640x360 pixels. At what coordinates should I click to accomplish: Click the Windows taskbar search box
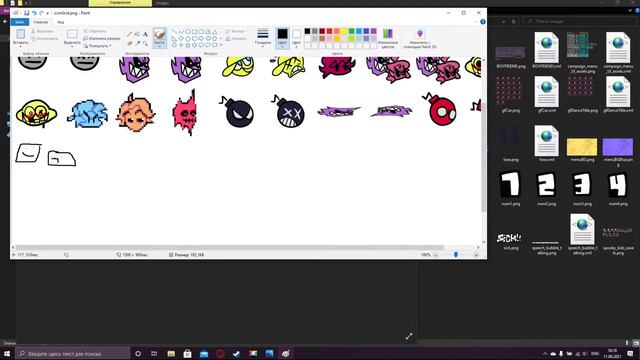(x=73, y=353)
